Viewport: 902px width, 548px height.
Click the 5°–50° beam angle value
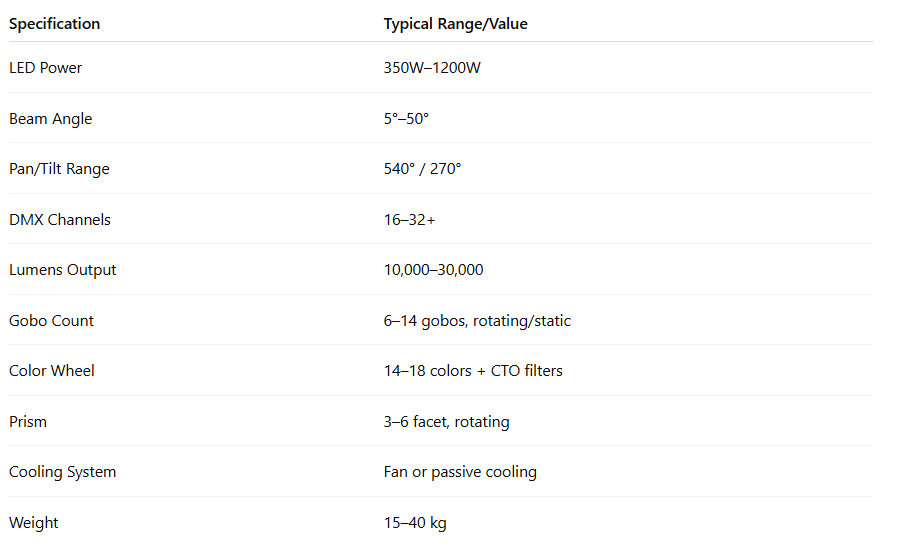406,119
